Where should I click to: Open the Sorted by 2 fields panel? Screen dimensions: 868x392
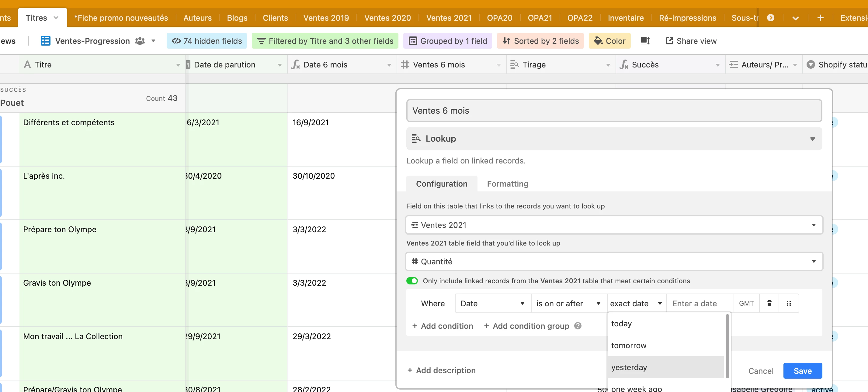coord(540,41)
